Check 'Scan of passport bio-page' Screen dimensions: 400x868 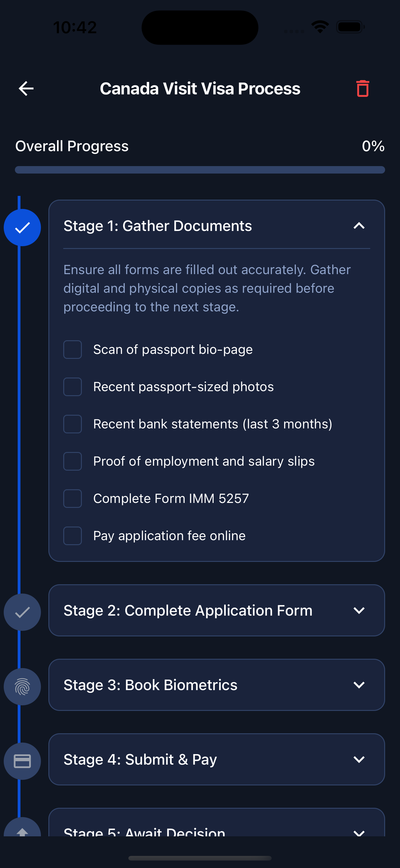click(73, 350)
